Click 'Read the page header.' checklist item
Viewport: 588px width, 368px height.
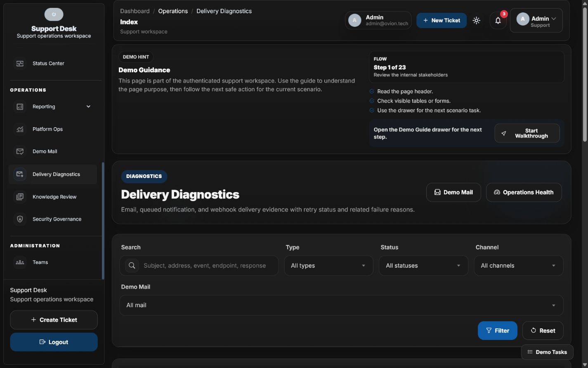coord(405,91)
